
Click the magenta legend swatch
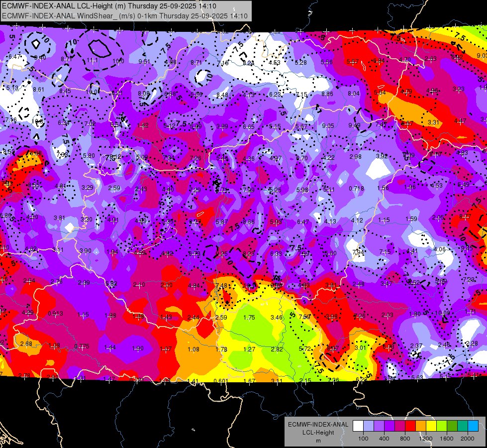[400, 426]
